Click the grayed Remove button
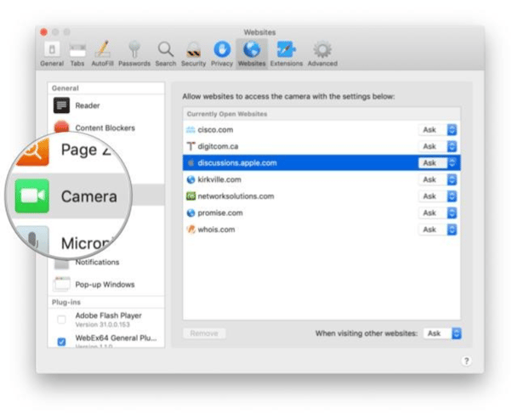 tap(204, 334)
